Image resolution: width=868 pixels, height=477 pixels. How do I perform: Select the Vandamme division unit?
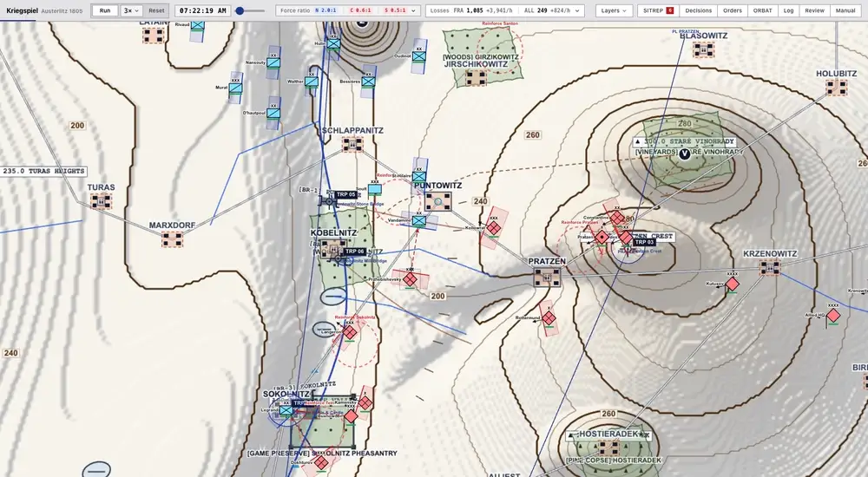419,221
